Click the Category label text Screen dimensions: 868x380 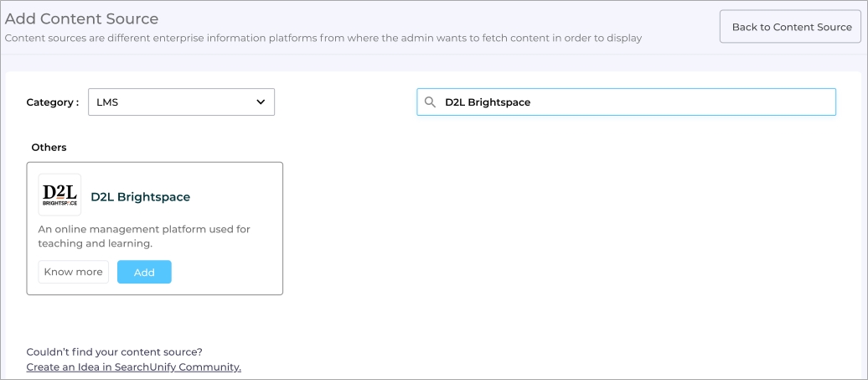(x=52, y=102)
